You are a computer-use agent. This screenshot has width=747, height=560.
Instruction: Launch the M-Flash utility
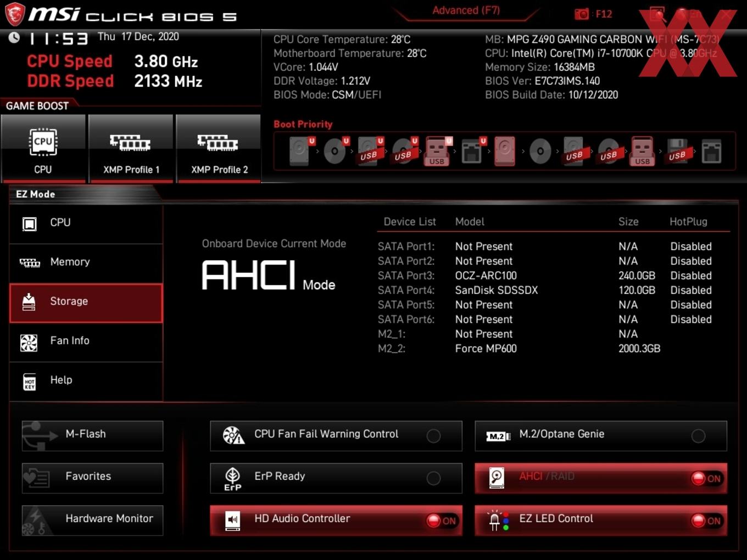click(92, 436)
